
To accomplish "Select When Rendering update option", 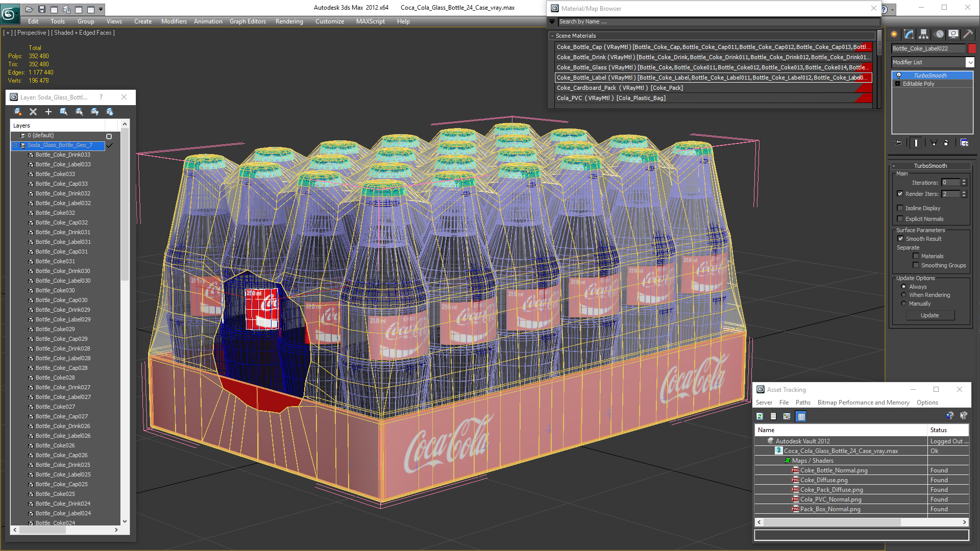I will click(x=903, y=295).
